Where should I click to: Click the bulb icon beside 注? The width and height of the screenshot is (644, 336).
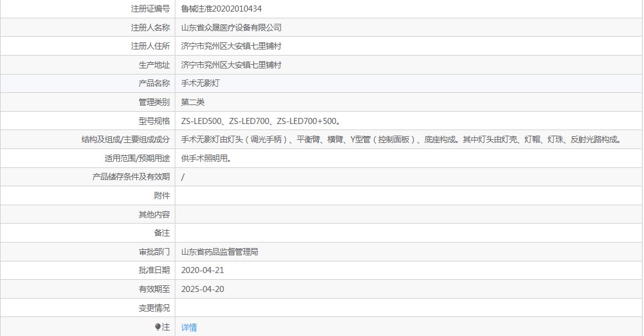click(x=158, y=327)
